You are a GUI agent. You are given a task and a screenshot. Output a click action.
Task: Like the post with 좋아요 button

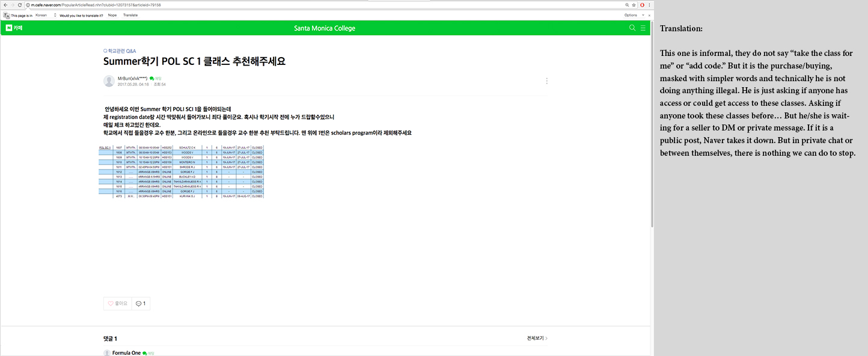[117, 304]
